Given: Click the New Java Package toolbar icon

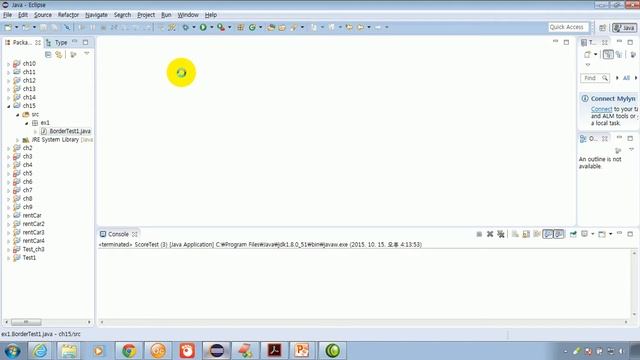Looking at the screenshot, I should coord(240,27).
